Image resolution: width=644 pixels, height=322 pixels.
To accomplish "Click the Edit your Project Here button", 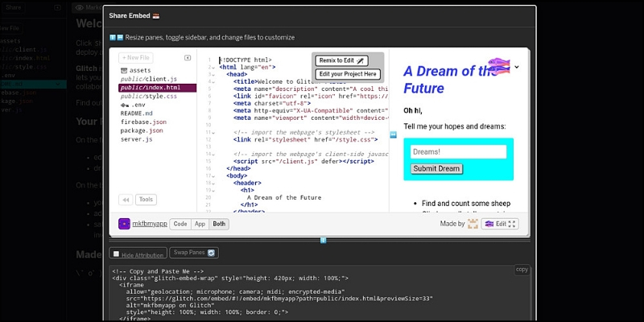I will click(348, 74).
